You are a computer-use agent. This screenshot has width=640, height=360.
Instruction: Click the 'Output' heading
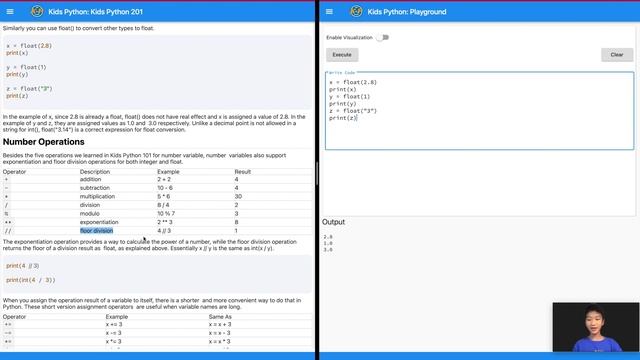333,222
